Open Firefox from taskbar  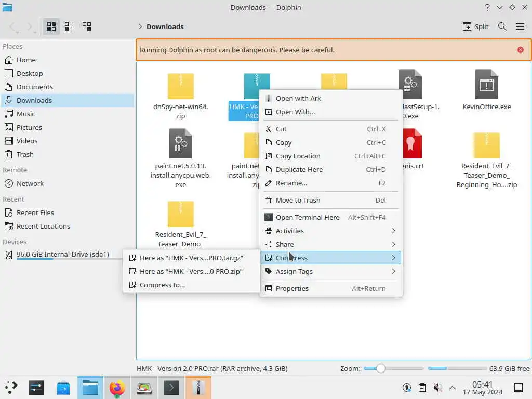[x=117, y=388]
